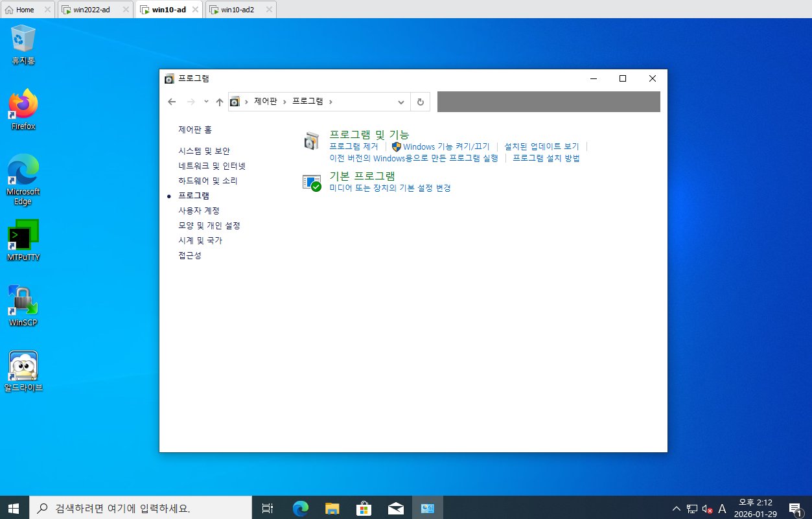
Task: Click the 프로그램 및 기능 icon
Action: pos(312,141)
